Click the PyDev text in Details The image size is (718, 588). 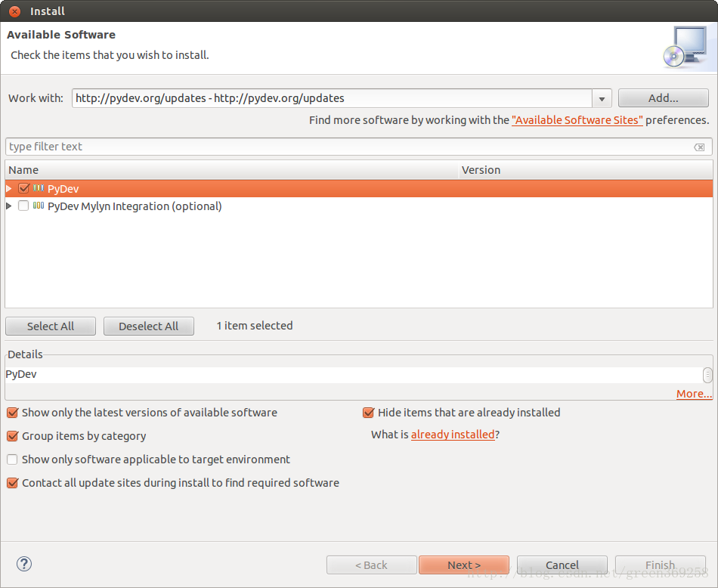(x=21, y=374)
